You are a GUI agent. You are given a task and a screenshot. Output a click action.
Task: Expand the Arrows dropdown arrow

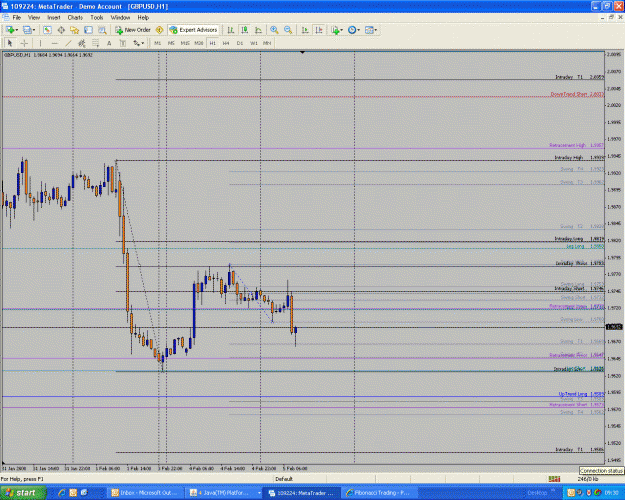143,43
